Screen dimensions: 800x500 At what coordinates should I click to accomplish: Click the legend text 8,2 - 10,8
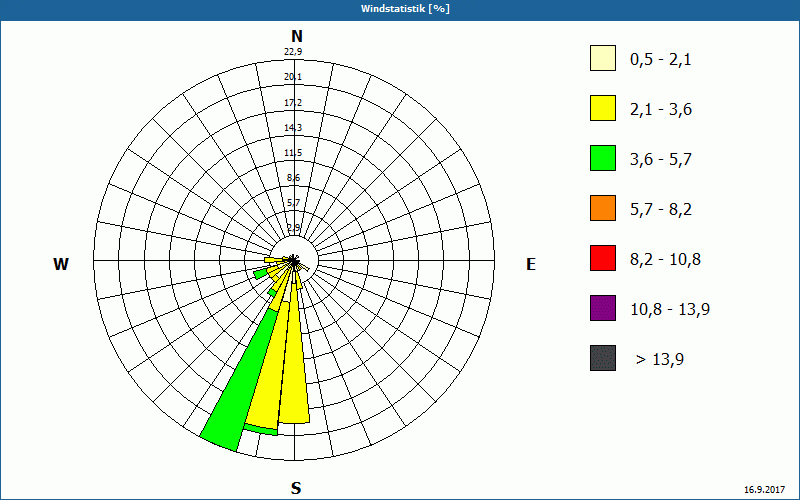[x=665, y=260]
